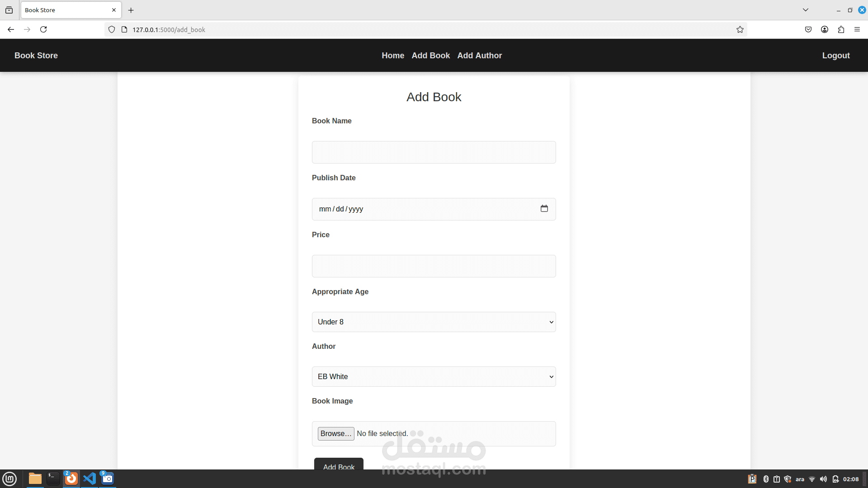
Task: Open the browser extensions icon
Action: point(841,30)
